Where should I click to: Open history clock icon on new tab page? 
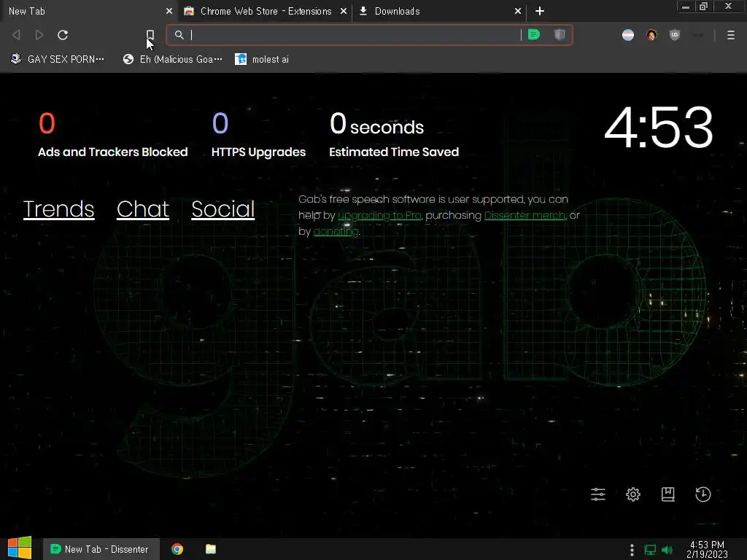[703, 494]
